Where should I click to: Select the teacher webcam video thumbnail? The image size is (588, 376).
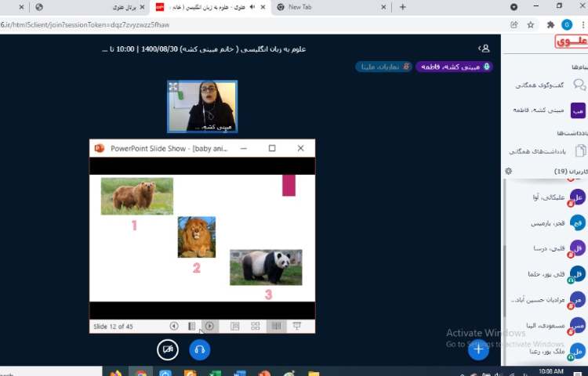tap(202, 107)
